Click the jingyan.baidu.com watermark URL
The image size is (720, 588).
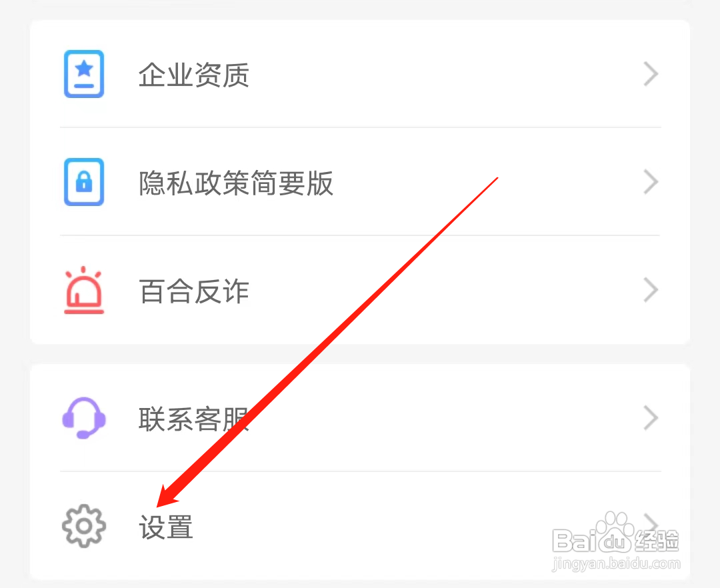(616, 563)
